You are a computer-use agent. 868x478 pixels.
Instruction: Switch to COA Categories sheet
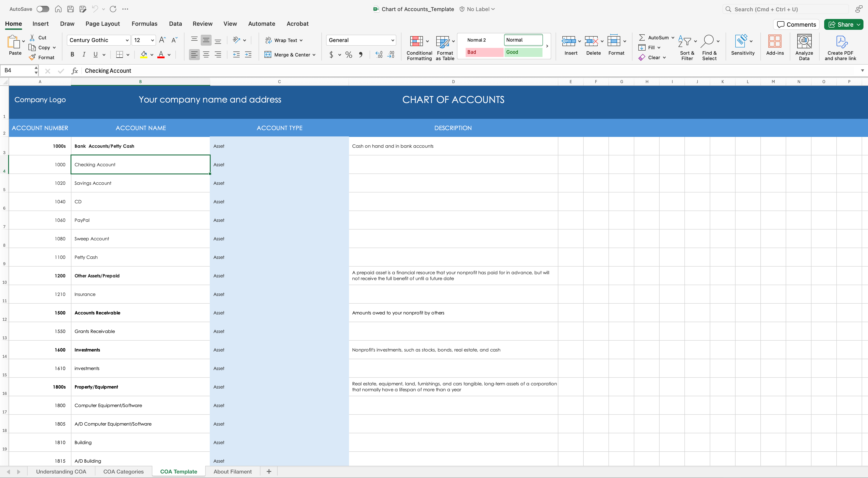click(123, 472)
